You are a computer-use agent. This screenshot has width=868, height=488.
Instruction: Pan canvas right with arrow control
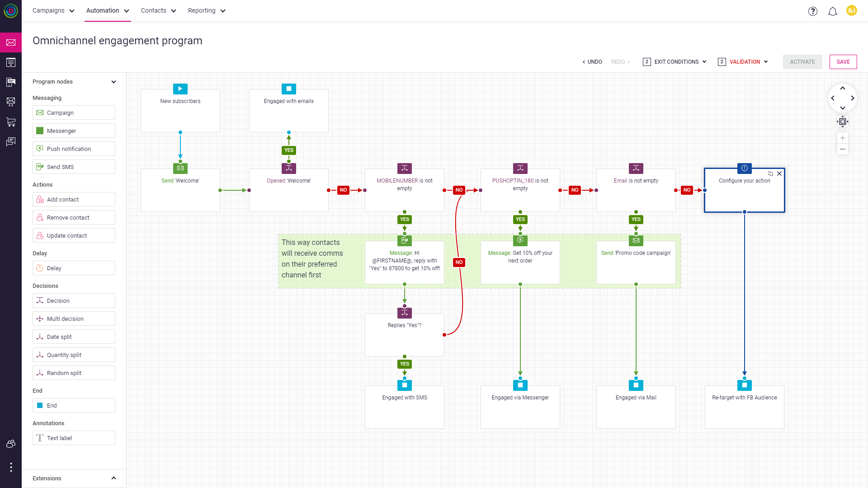(853, 98)
